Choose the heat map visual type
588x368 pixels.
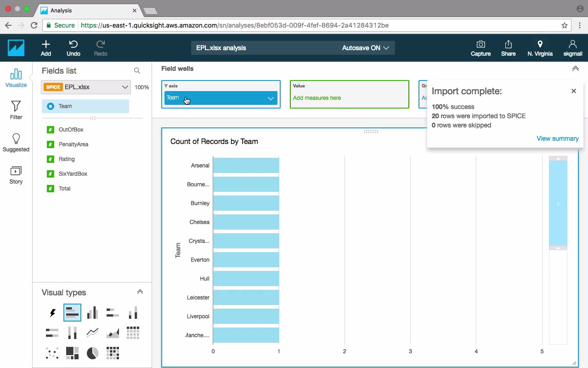click(x=113, y=353)
